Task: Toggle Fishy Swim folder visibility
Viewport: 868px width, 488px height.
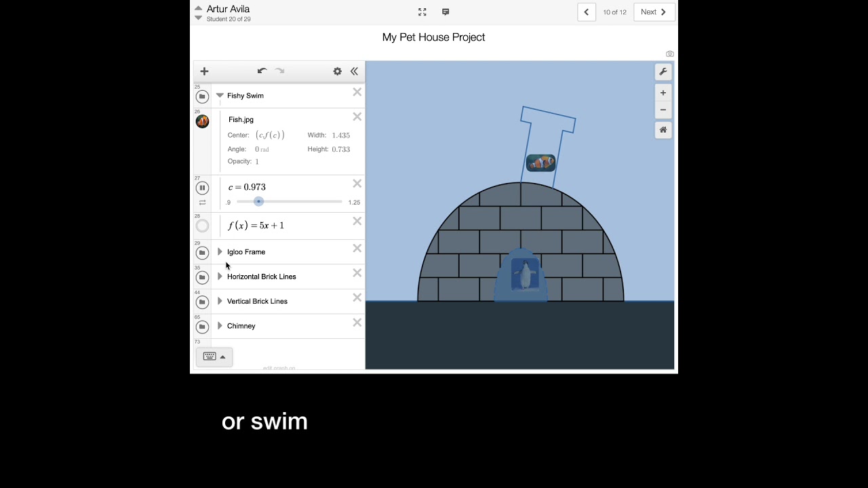Action: pos(202,97)
